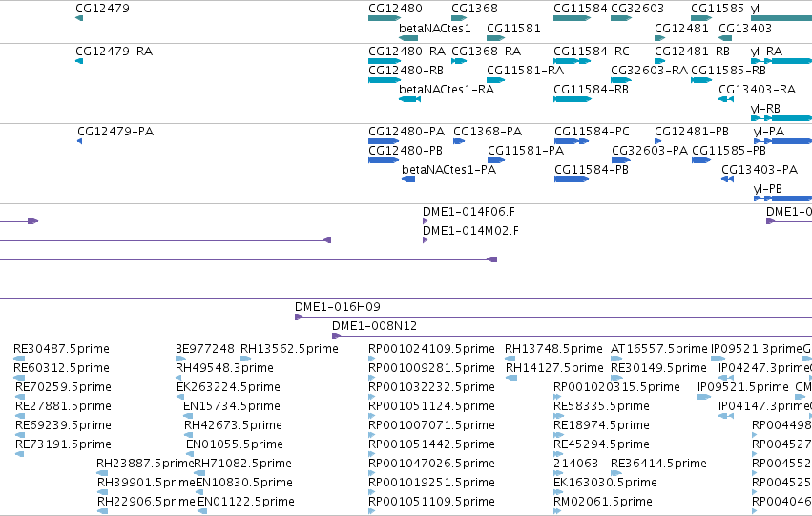This screenshot has width=812, height=516.
Task: Click the CG32603 gene label
Action: click(x=637, y=9)
